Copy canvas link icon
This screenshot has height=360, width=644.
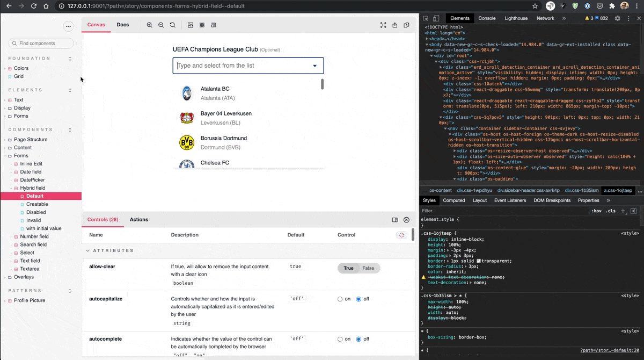click(x=406, y=25)
